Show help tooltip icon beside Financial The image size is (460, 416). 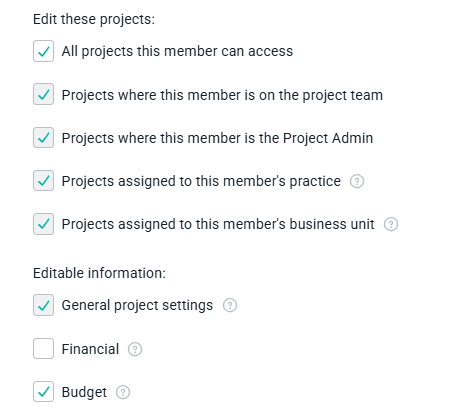(135, 349)
